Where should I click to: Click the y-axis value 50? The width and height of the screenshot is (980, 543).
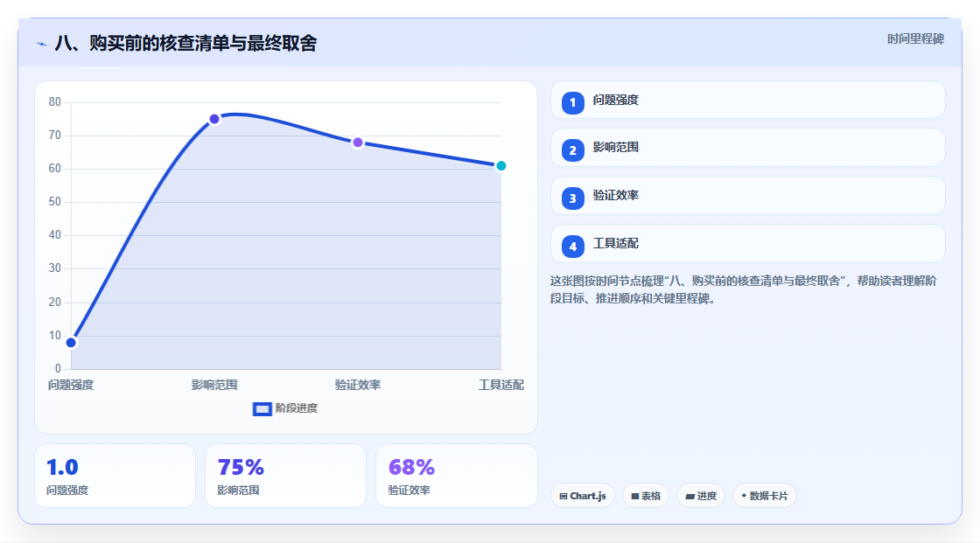(x=55, y=202)
